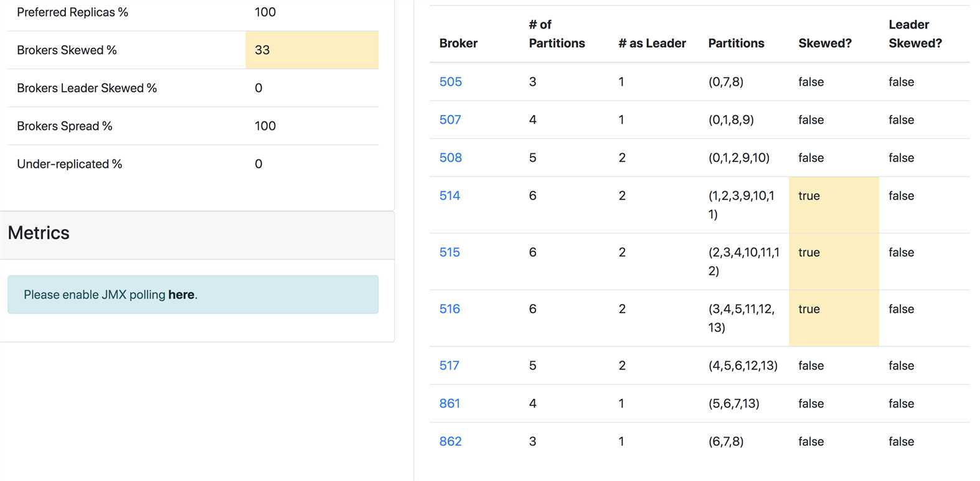Select the 'Preferred Replicas %' label
Image resolution: width=980 pixels, height=481 pixels.
[72, 12]
